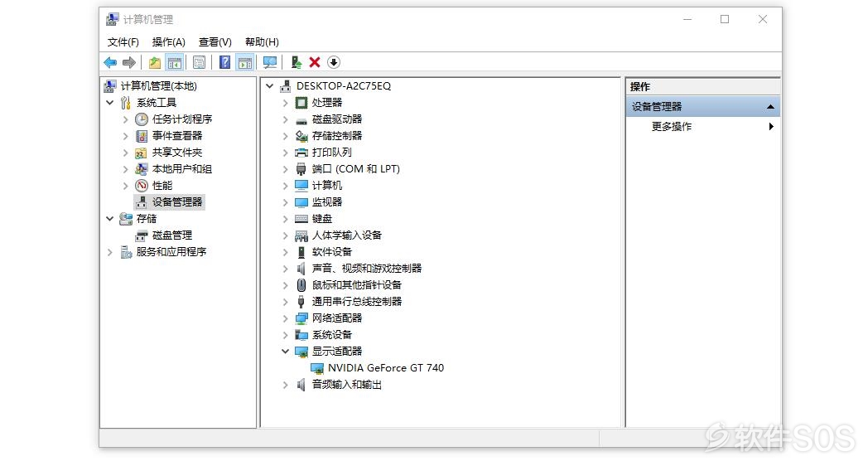Expand the 网络适配器 device category
Image resolution: width=868 pixels, height=461 pixels.
(x=285, y=318)
